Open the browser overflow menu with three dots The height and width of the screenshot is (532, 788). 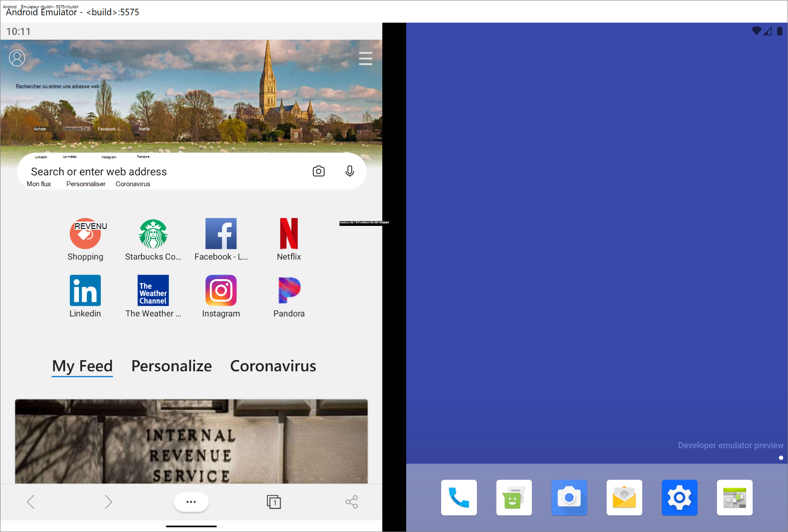point(191,501)
